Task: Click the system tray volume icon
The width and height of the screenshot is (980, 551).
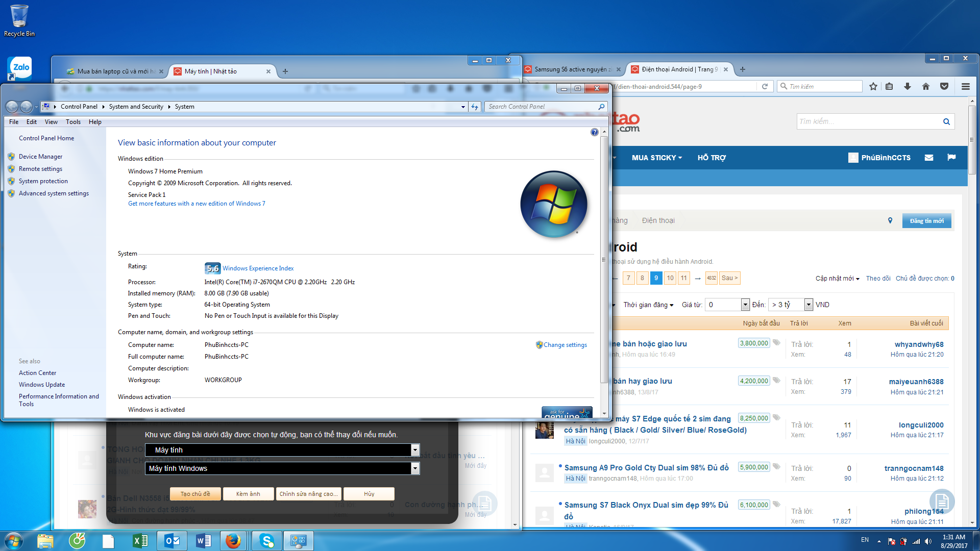Action: click(x=928, y=541)
